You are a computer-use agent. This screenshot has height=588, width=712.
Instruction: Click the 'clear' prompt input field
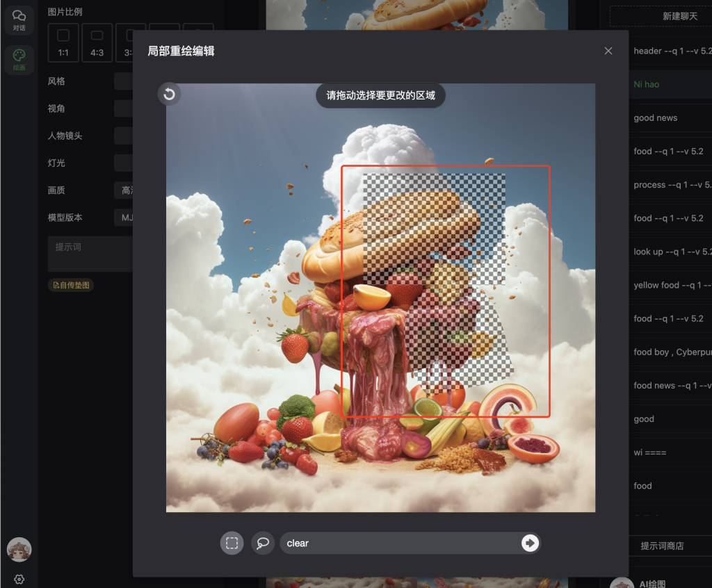tap(389, 543)
